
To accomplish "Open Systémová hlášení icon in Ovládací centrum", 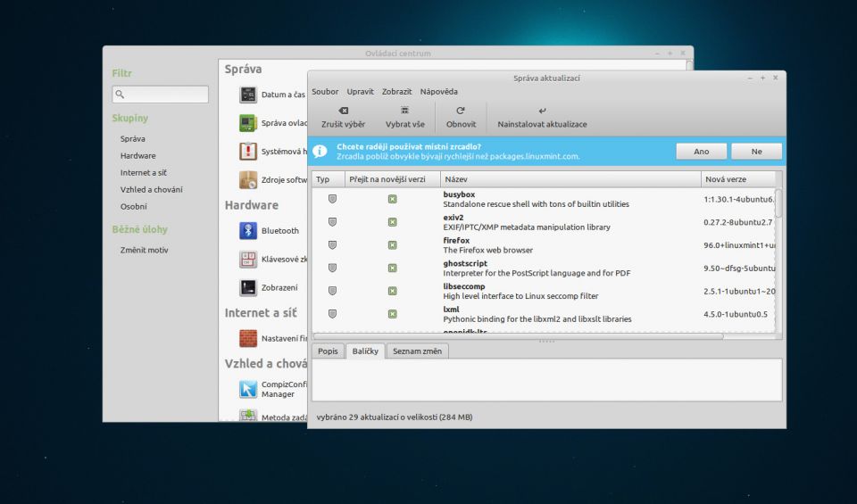I will point(248,152).
